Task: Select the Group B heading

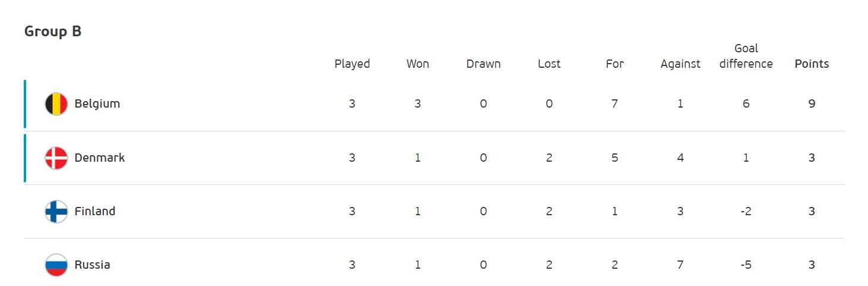Action: pos(53,32)
